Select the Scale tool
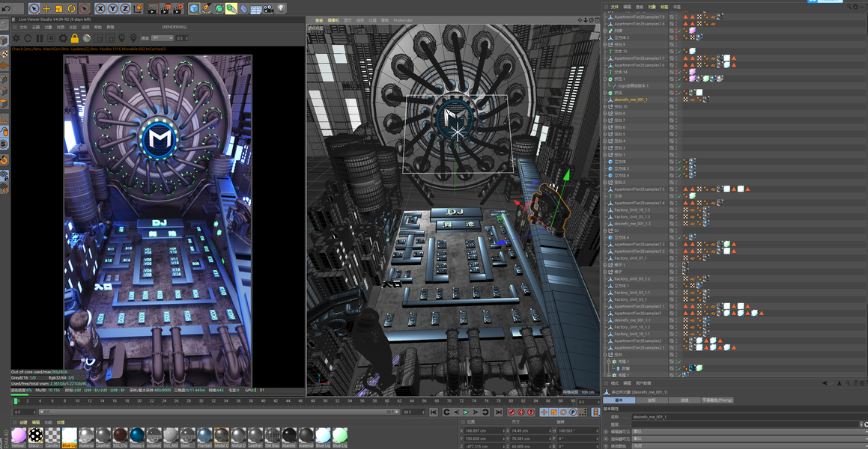This screenshot has width=868, height=449. (x=59, y=9)
